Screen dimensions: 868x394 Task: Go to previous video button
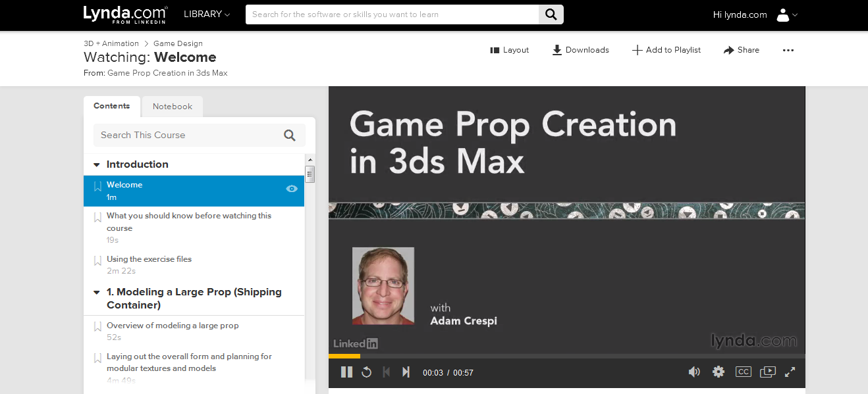(x=387, y=372)
